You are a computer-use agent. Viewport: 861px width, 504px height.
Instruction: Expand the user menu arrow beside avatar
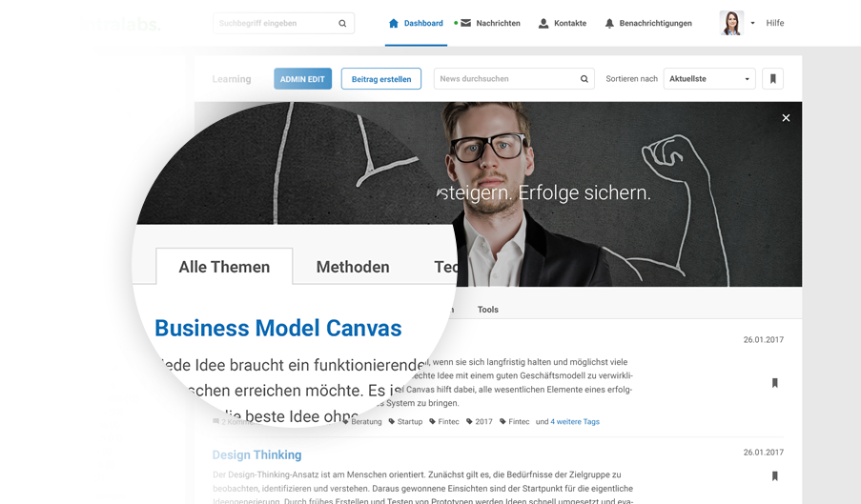(x=752, y=23)
